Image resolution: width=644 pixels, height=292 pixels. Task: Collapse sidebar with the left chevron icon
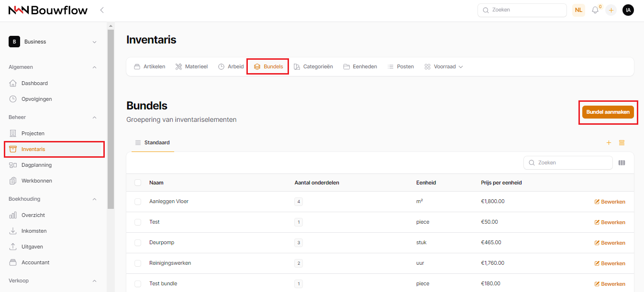click(102, 10)
